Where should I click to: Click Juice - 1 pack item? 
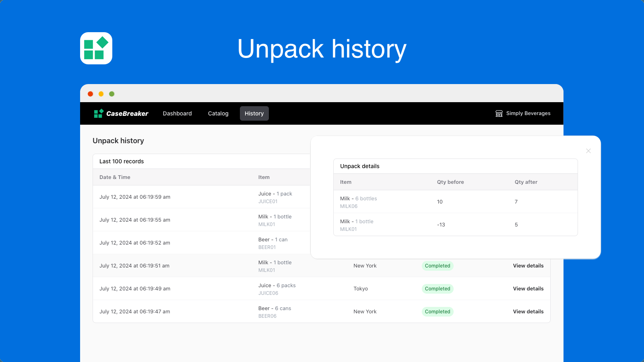(275, 194)
